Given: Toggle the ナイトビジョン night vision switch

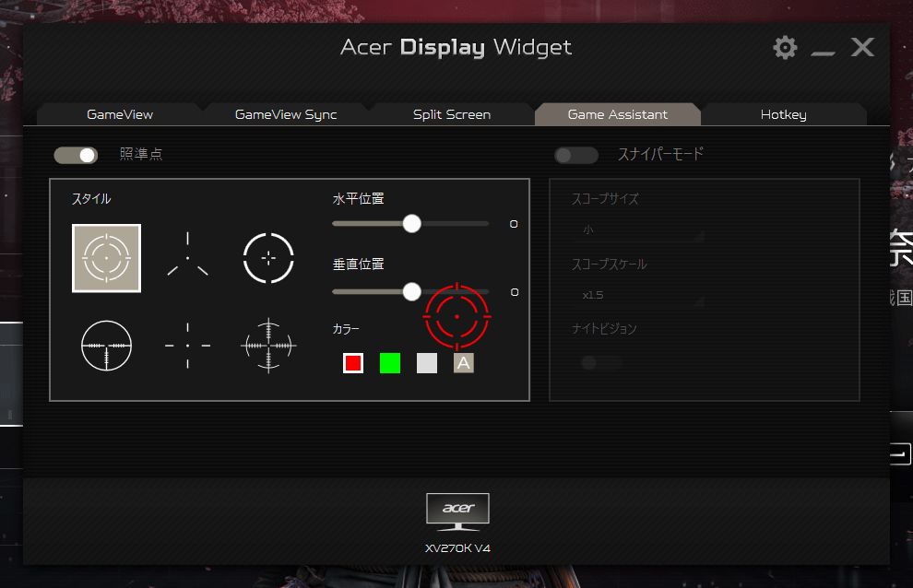Looking at the screenshot, I should coord(601,363).
